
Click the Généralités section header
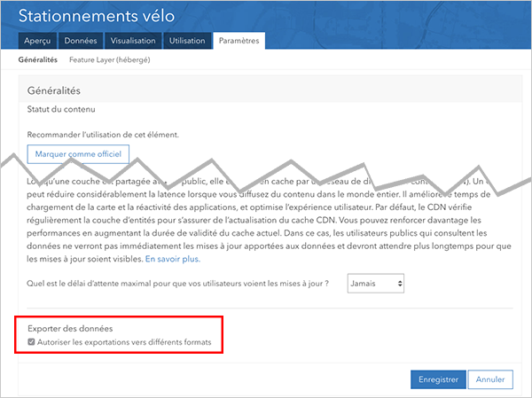pyautogui.click(x=54, y=90)
